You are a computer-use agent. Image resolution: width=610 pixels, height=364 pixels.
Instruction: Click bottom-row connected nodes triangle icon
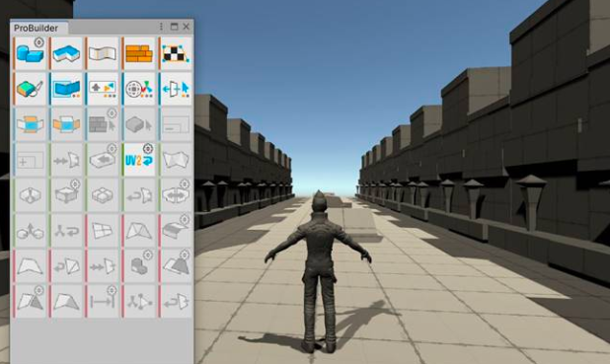139,302
